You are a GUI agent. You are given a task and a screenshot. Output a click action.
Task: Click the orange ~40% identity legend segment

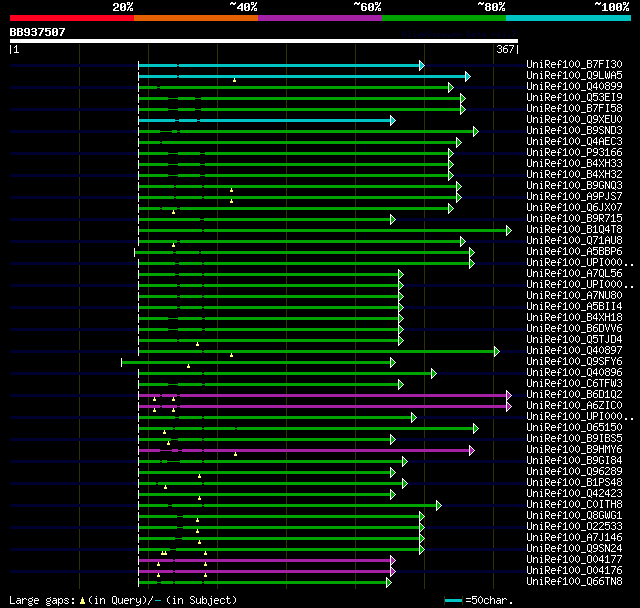196,18
